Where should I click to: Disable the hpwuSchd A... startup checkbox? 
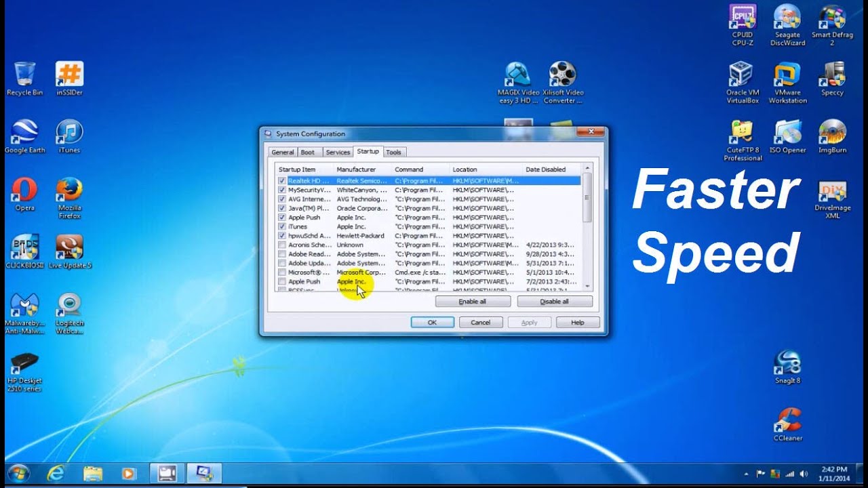[282, 236]
